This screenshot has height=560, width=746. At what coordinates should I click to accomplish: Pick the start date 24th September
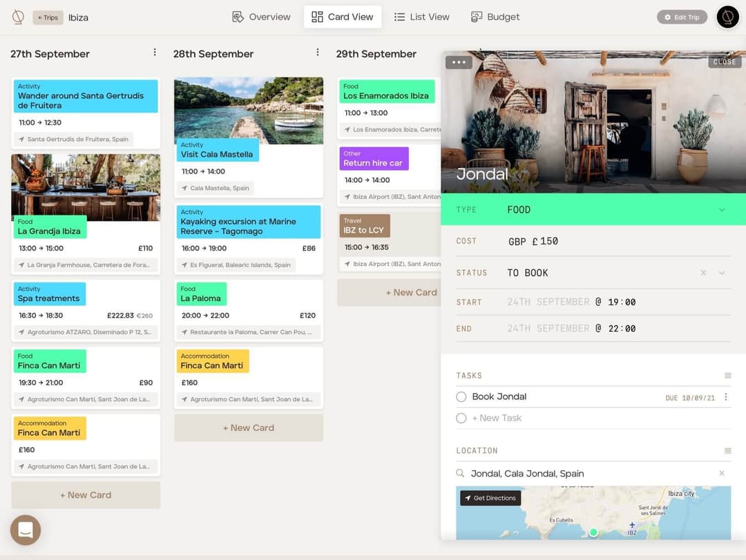tap(548, 302)
